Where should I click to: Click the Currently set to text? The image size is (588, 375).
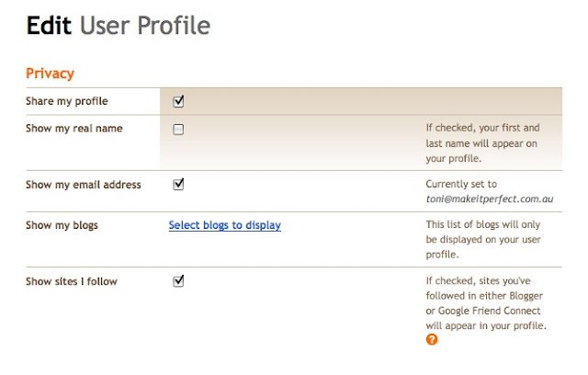pyautogui.click(x=461, y=184)
